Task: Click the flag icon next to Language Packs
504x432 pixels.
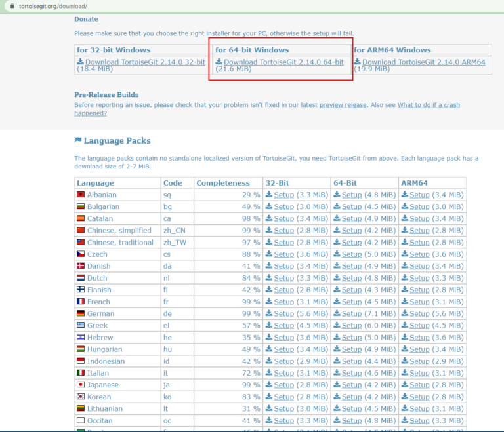Action: (78, 140)
